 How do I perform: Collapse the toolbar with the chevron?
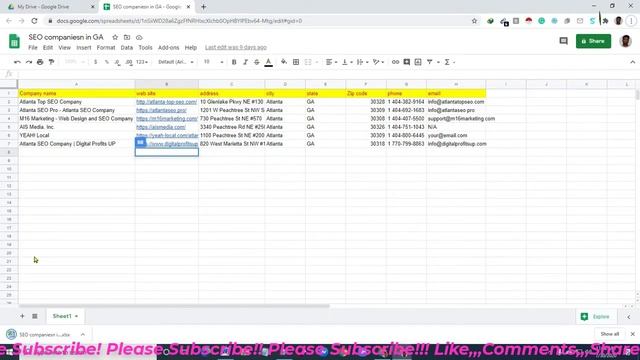pyautogui.click(x=633, y=62)
